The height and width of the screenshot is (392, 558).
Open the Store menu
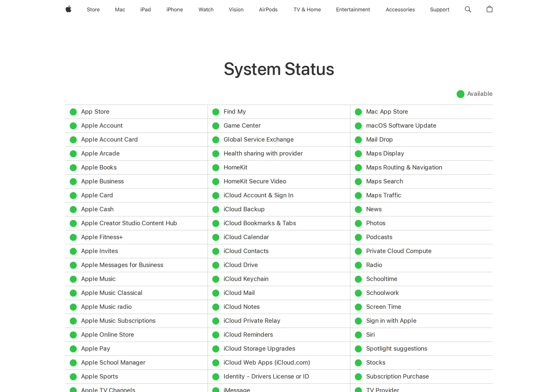pyautogui.click(x=93, y=10)
